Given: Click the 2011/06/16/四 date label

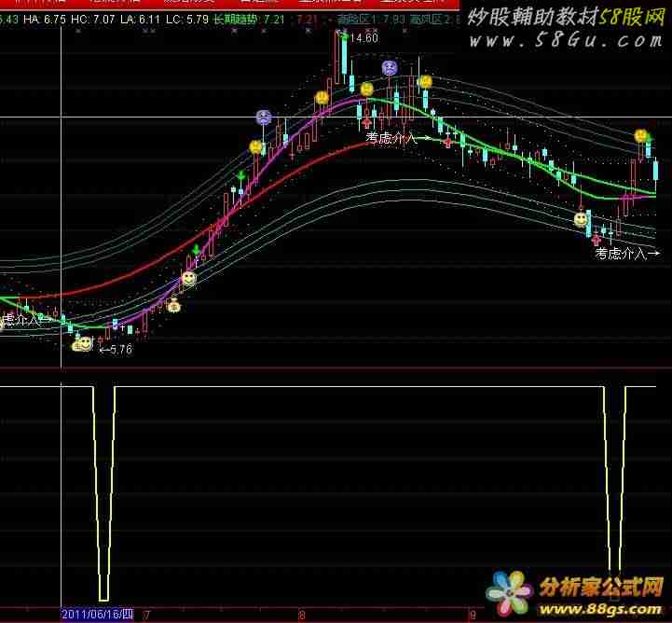Looking at the screenshot, I should click(98, 614).
